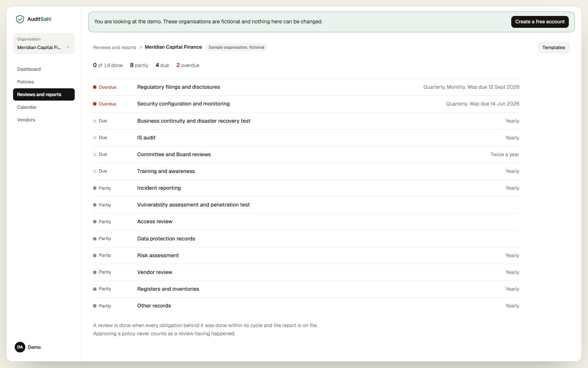The height and width of the screenshot is (368, 588).
Task: Click the Reviews and reports breadcrumb link
Action: pos(114,47)
